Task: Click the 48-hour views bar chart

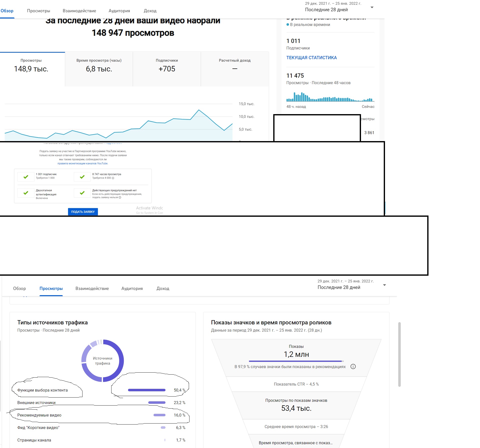Action: pos(330,97)
